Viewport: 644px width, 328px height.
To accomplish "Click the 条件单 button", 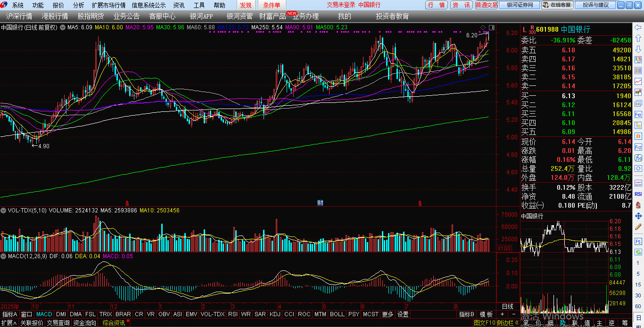I will pyautogui.click(x=271, y=5).
